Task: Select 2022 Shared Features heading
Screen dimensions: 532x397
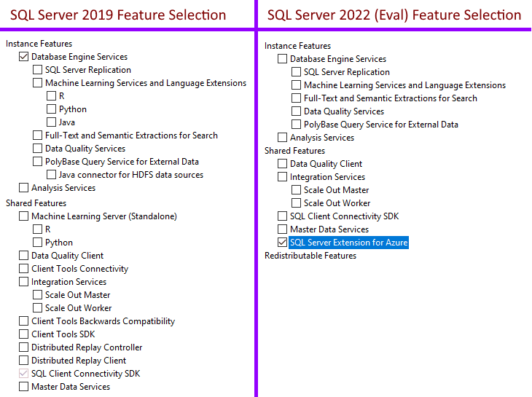Action: 294,151
